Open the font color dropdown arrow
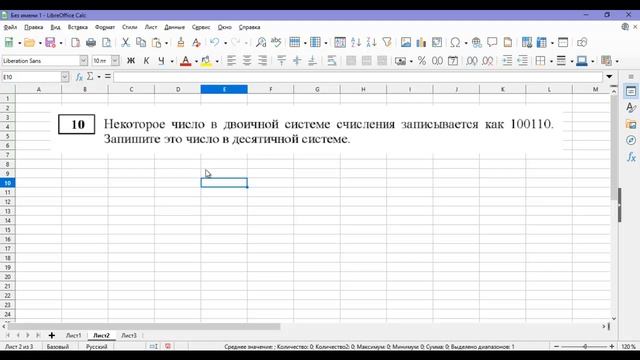The width and height of the screenshot is (640, 360). coord(196,61)
